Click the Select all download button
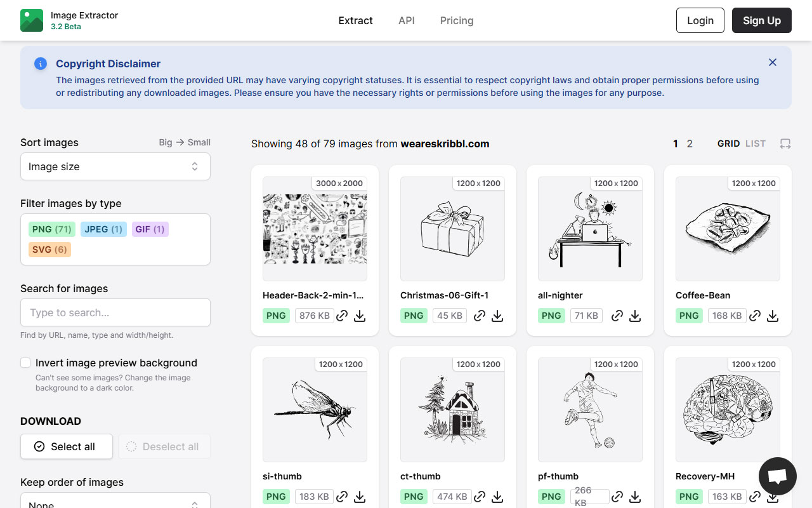Screen dimensions: 812x508 (66, 446)
